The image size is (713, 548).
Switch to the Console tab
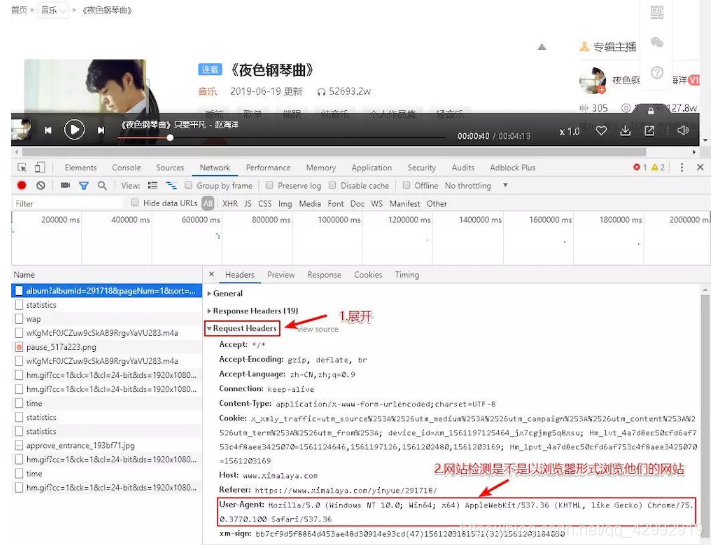(126, 167)
